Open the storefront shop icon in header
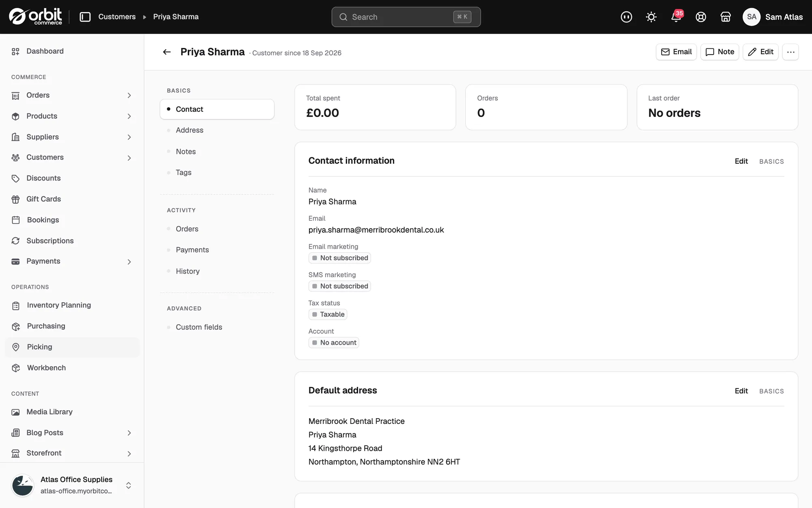Screen dimensions: 812x508 726,17
